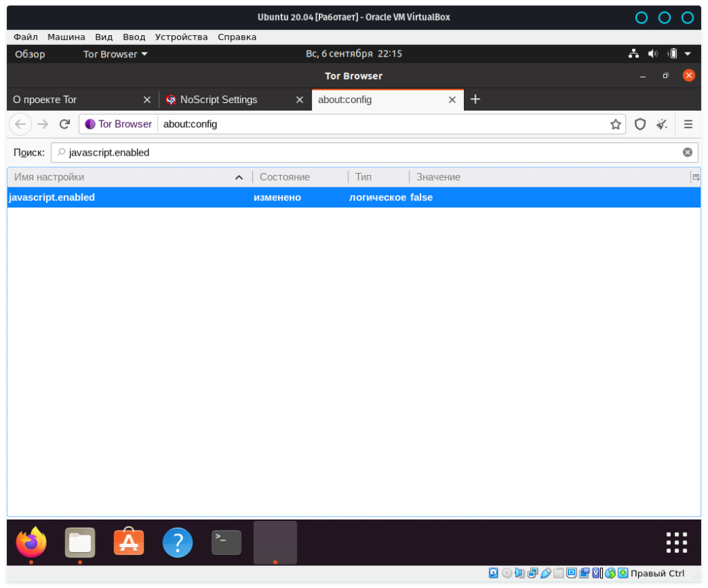Close the О проекте Tor tab
708x588 pixels.
[147, 100]
